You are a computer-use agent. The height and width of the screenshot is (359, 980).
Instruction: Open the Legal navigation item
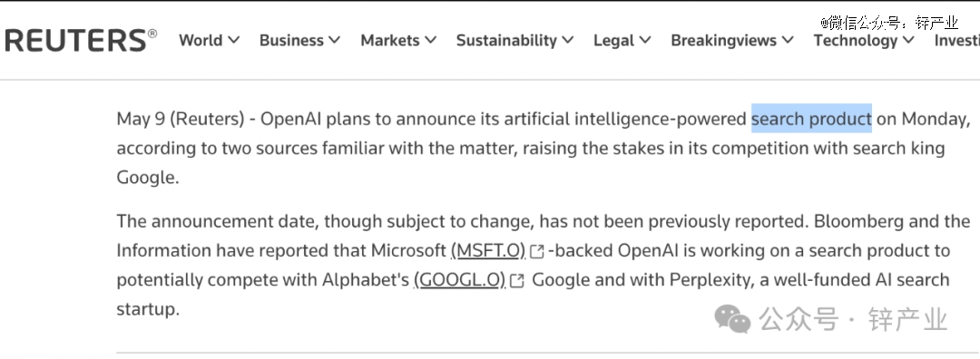pos(613,40)
